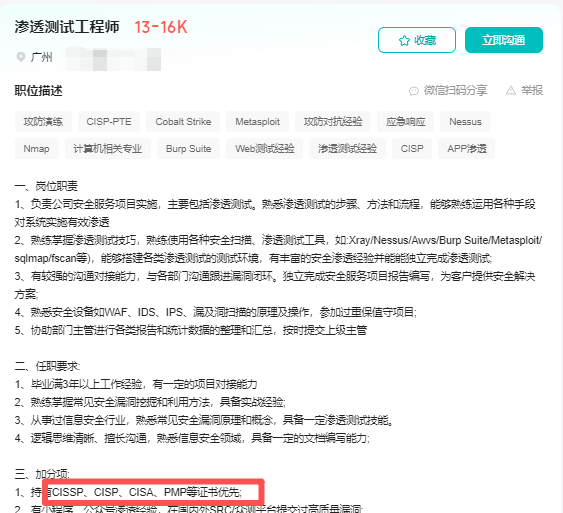Viewport: 563px width, 513px height.
Task: Click the 三、加分项 heading
Action: tap(42, 474)
